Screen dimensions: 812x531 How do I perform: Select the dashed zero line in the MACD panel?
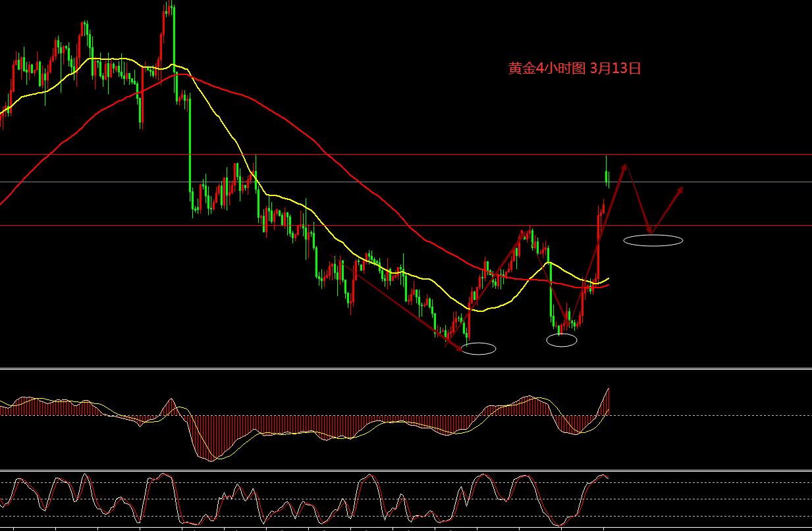coord(711,415)
